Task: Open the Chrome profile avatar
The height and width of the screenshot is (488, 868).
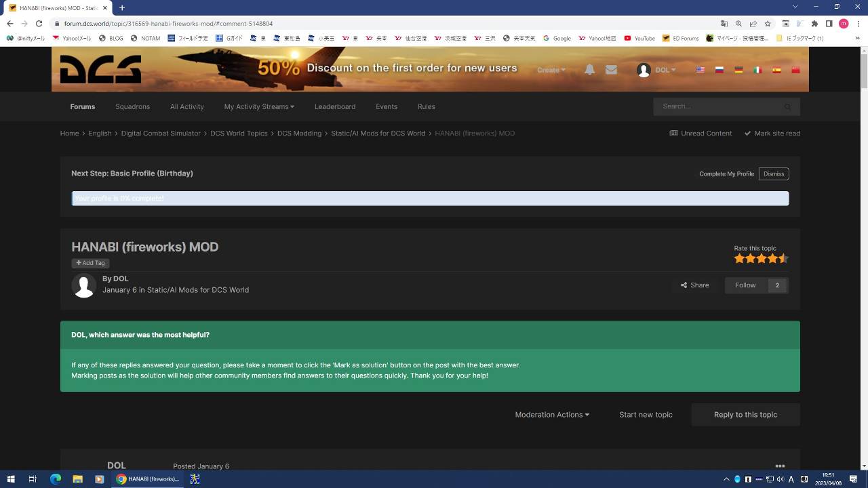Action: pos(844,23)
